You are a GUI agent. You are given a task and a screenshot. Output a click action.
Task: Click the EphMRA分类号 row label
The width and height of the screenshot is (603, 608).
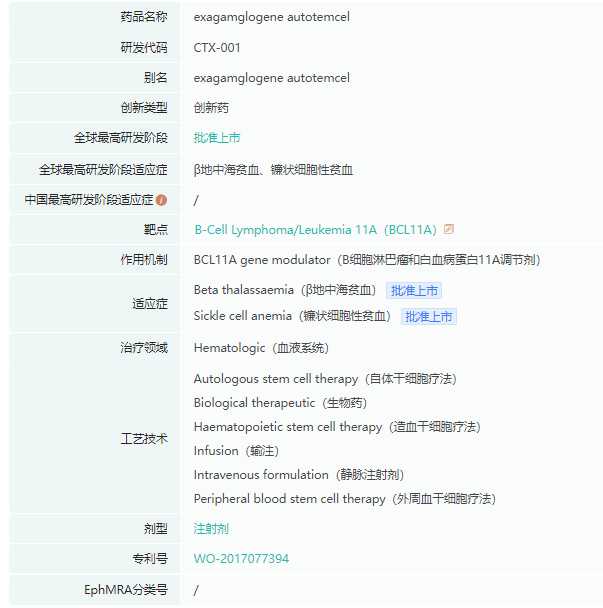(x=126, y=590)
